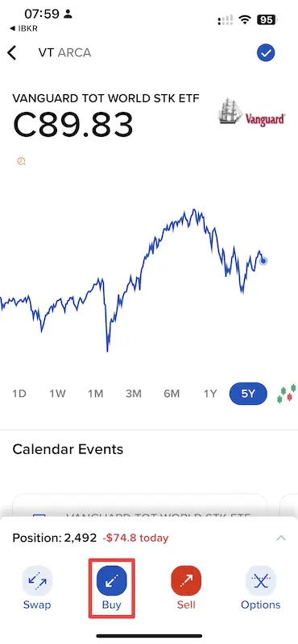Viewport: 298px width, 644px height.
Task: Collapse the position panel chevron
Action: (281, 538)
